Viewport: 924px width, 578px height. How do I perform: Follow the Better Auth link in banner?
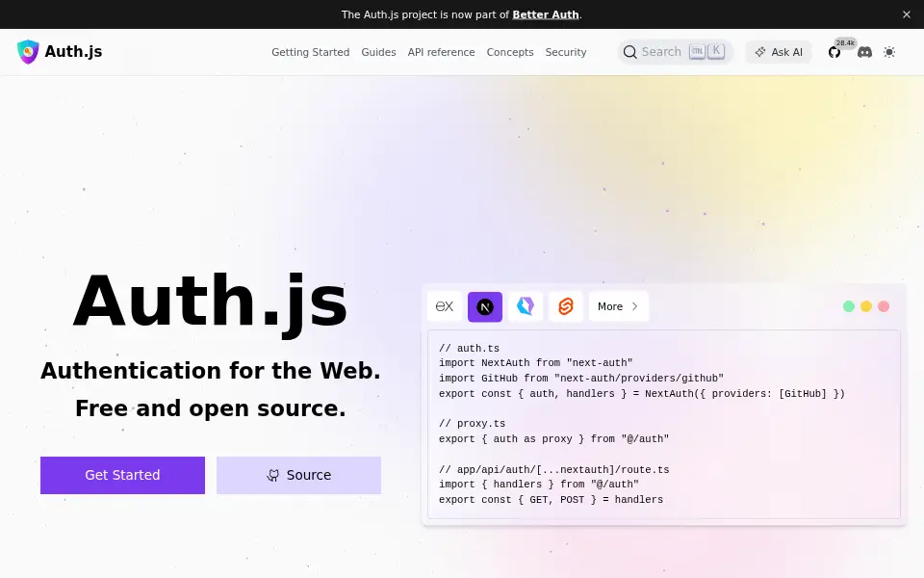point(546,14)
